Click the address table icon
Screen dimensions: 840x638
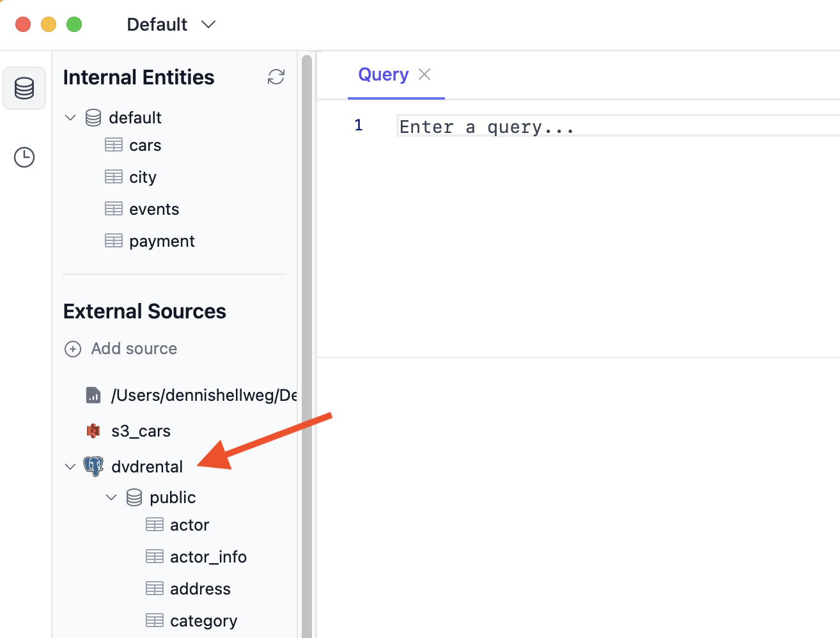coord(155,589)
